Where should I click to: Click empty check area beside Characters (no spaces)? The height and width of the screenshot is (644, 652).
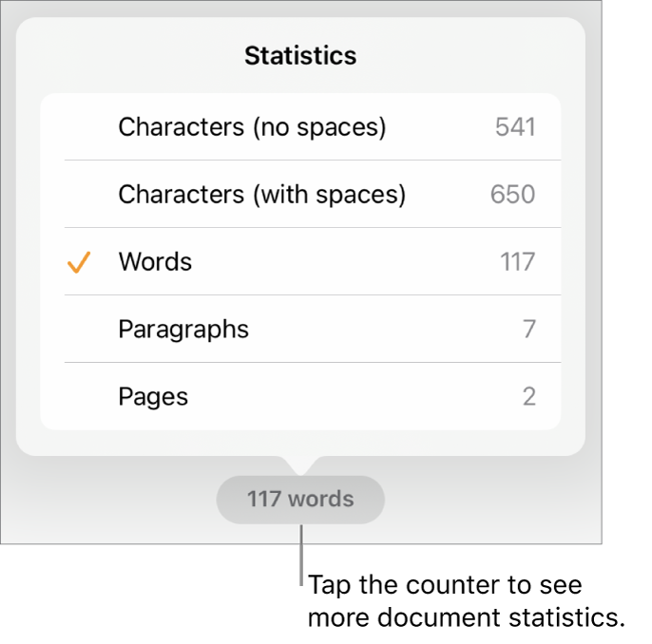pyautogui.click(x=79, y=127)
